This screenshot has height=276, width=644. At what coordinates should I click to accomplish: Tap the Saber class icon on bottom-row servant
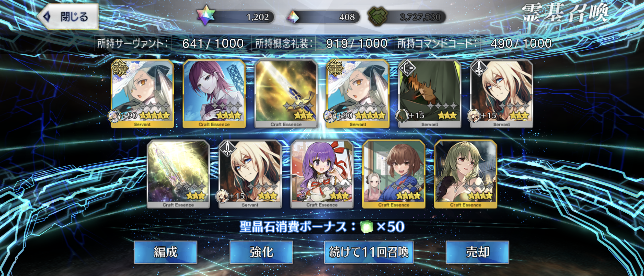[x=228, y=148]
